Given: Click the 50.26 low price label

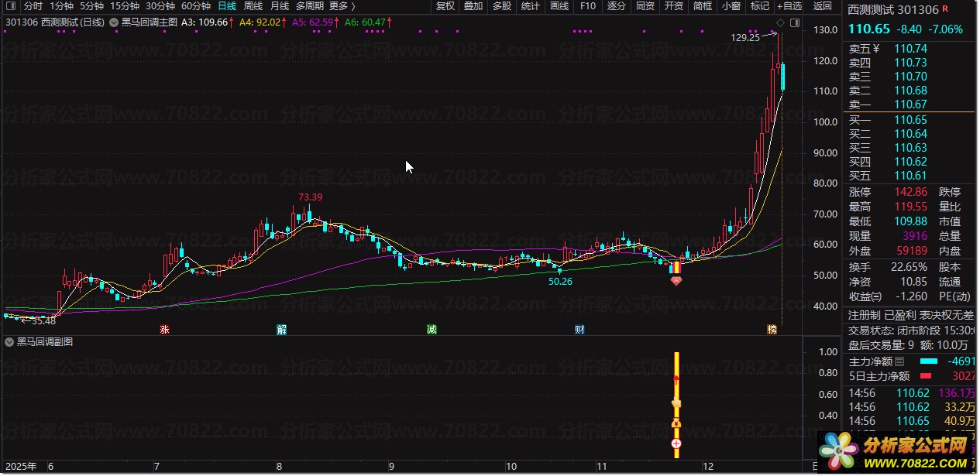Looking at the screenshot, I should 559,281.
